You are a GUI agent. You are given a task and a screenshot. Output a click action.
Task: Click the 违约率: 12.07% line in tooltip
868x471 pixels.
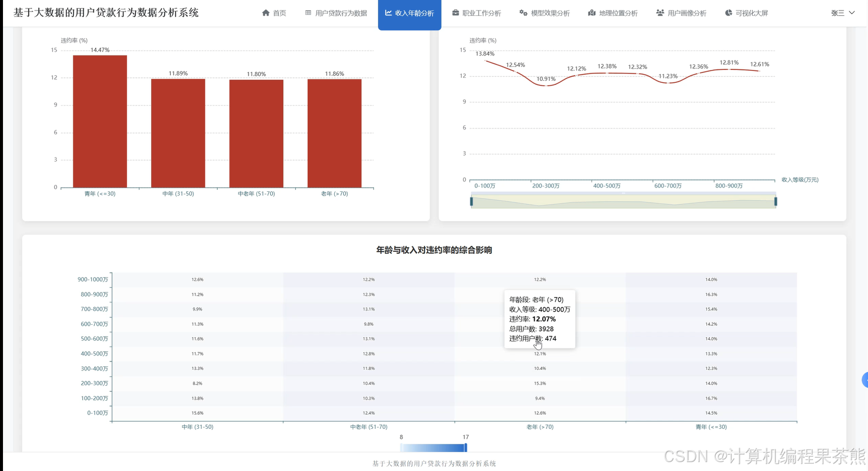pyautogui.click(x=533, y=319)
